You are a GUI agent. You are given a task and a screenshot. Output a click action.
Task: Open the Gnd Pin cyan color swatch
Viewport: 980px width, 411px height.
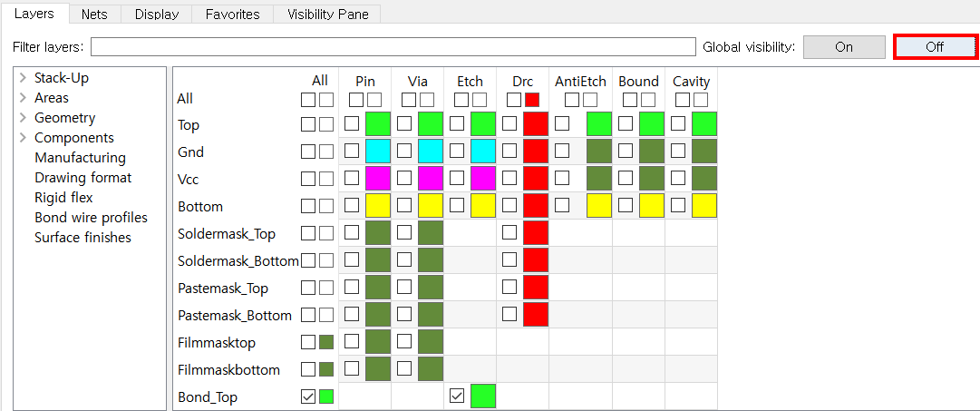tap(378, 152)
